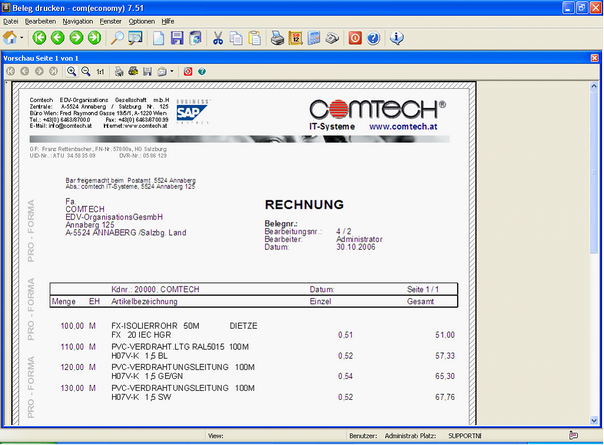Click the app icon in the window title bar
Screen dimensions: 604x445
coord(6,7)
